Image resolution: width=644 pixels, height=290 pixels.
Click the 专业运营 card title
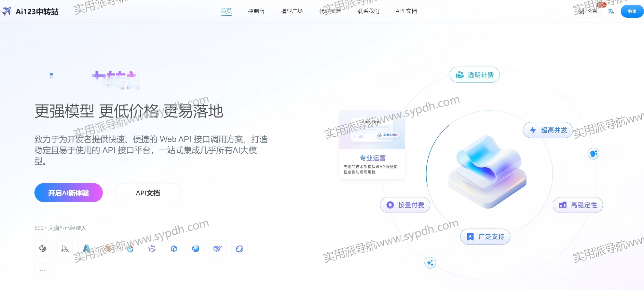373,158
